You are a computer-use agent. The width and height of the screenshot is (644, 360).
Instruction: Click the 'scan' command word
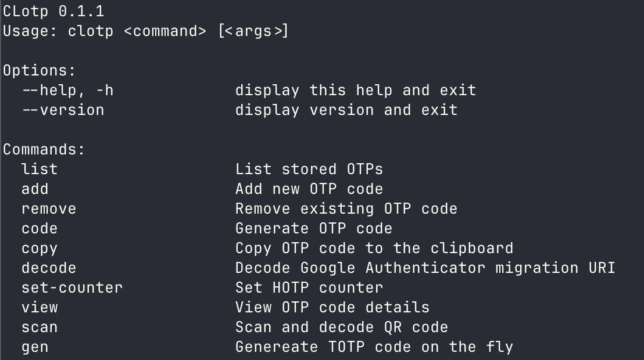point(40,327)
